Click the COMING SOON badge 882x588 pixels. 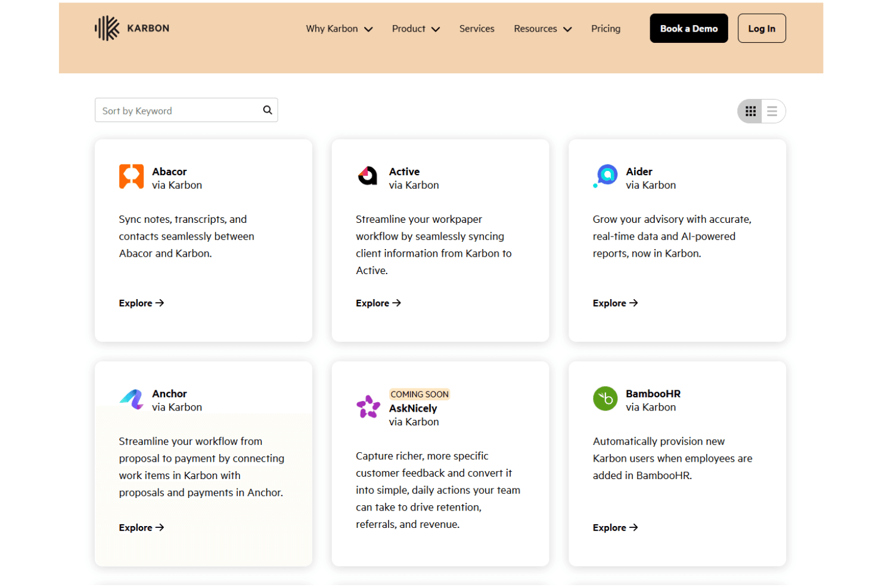coord(420,394)
